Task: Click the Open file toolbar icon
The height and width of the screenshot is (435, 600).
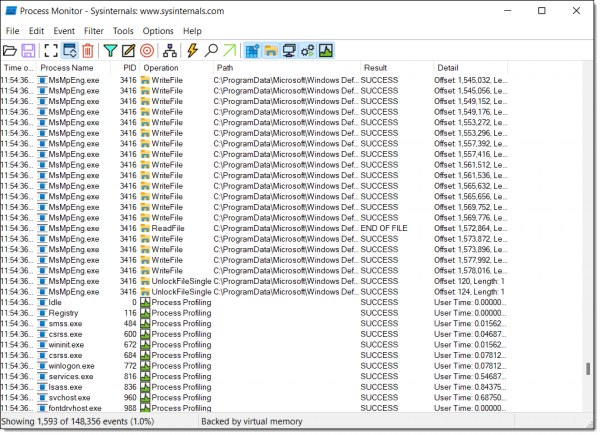Action: tap(10, 51)
